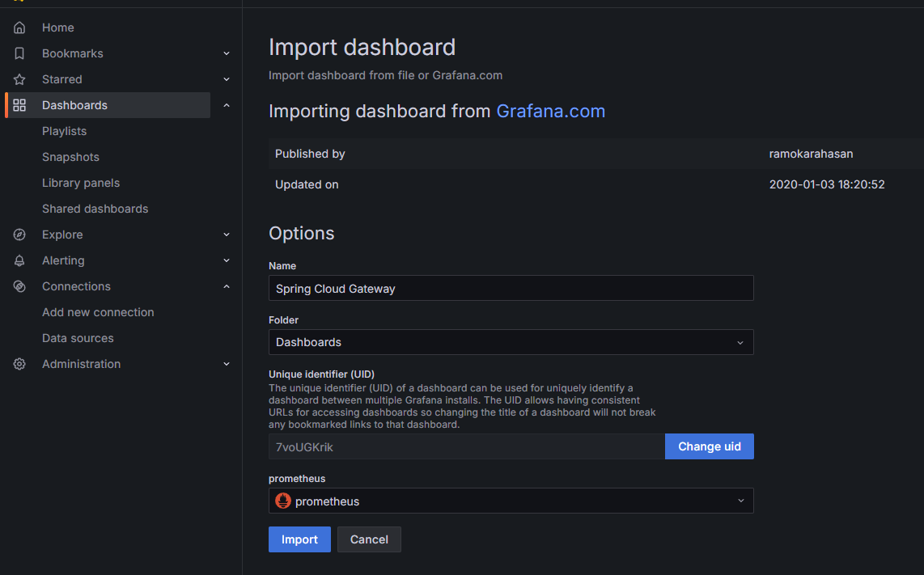This screenshot has height=575, width=924.
Task: Collapse the Dashboards section chevron
Action: [x=227, y=105]
